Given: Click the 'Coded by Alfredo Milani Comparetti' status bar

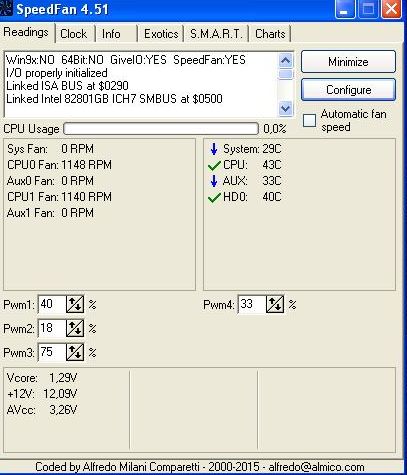Looking at the screenshot, I should pos(200,467).
